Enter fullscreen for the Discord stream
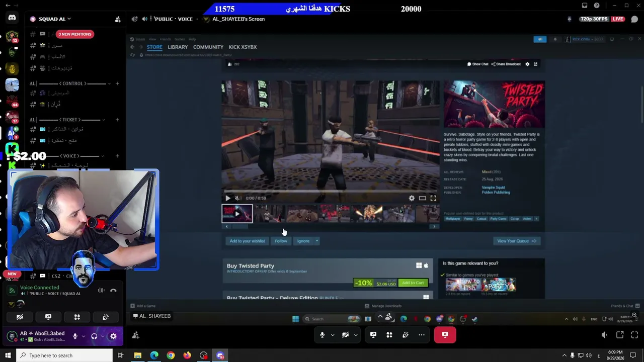Image resolution: width=644 pixels, height=362 pixels. (634, 335)
